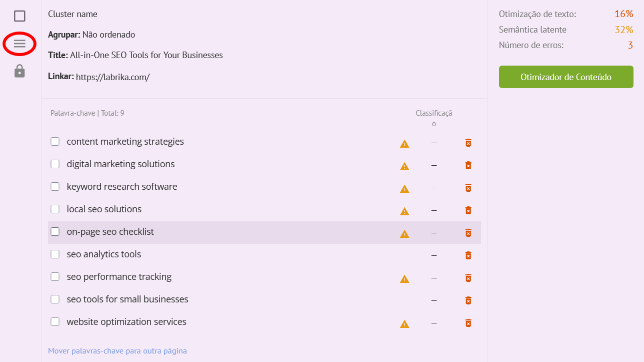Delete keyword 'content marketing strategies'
Screen dimensions: 644x362
(x=468, y=143)
